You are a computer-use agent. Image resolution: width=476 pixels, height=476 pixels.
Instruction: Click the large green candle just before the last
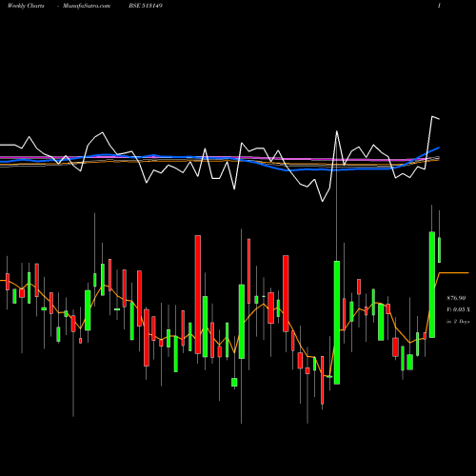(432, 285)
